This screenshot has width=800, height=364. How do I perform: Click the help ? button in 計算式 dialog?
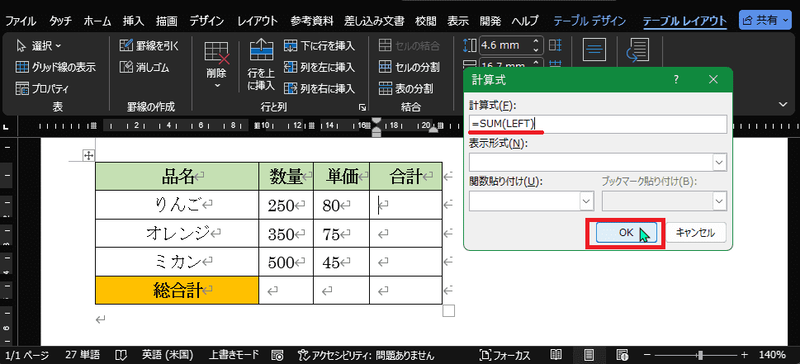[x=677, y=80]
